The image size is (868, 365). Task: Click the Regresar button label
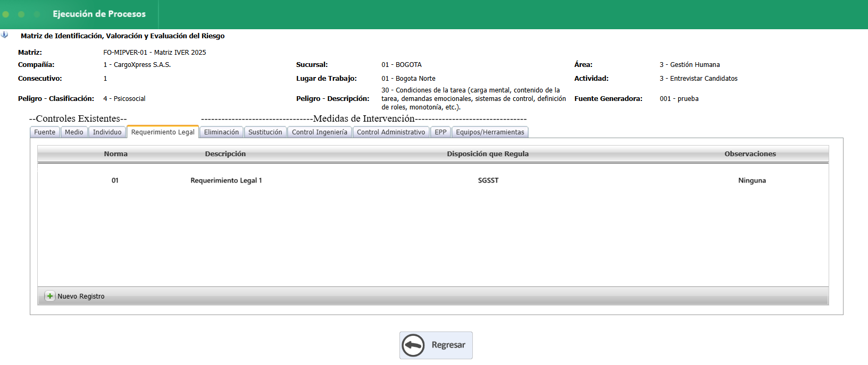[x=448, y=345]
